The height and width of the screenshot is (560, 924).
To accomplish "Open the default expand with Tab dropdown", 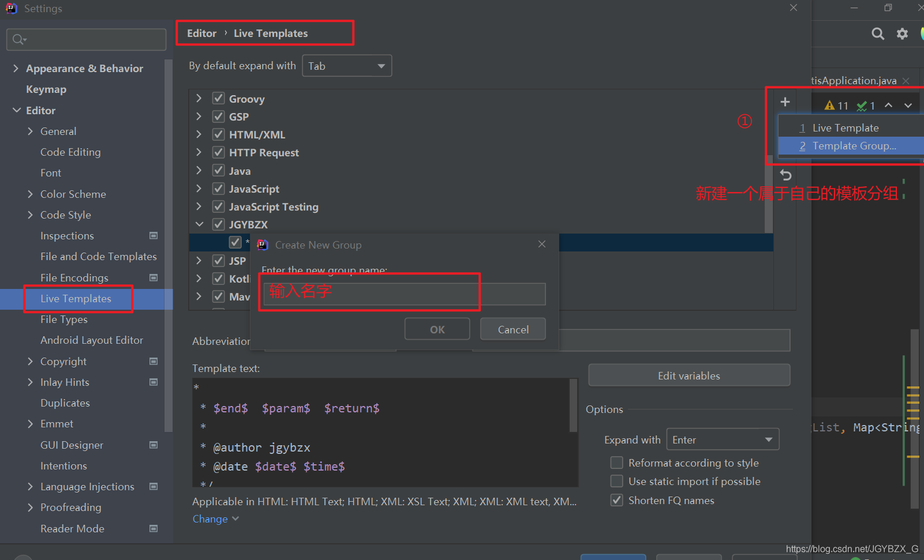I will (x=347, y=66).
